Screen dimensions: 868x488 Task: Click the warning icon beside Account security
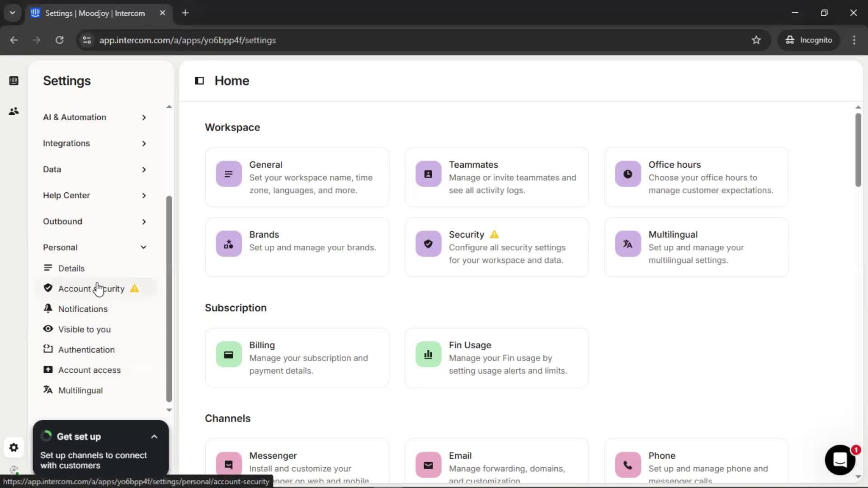pos(135,288)
